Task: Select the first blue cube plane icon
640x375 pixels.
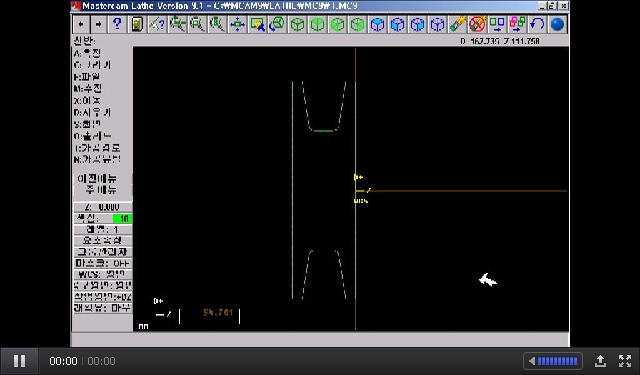Action: (x=377, y=24)
